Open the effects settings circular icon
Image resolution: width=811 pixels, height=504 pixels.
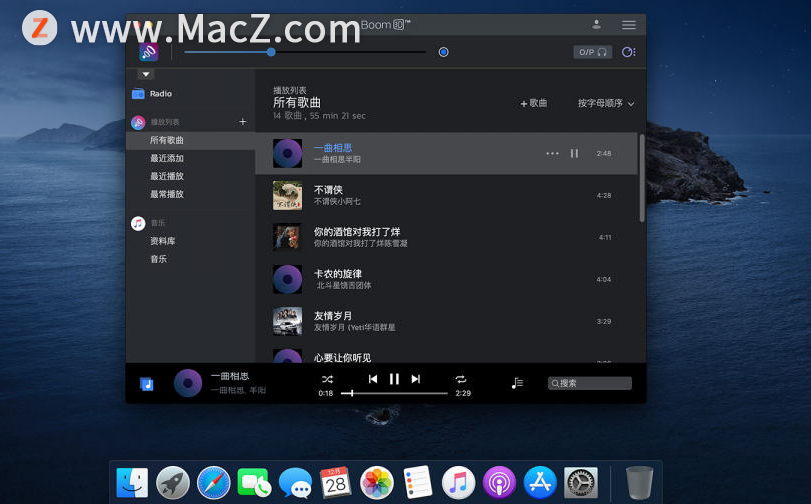click(x=628, y=52)
